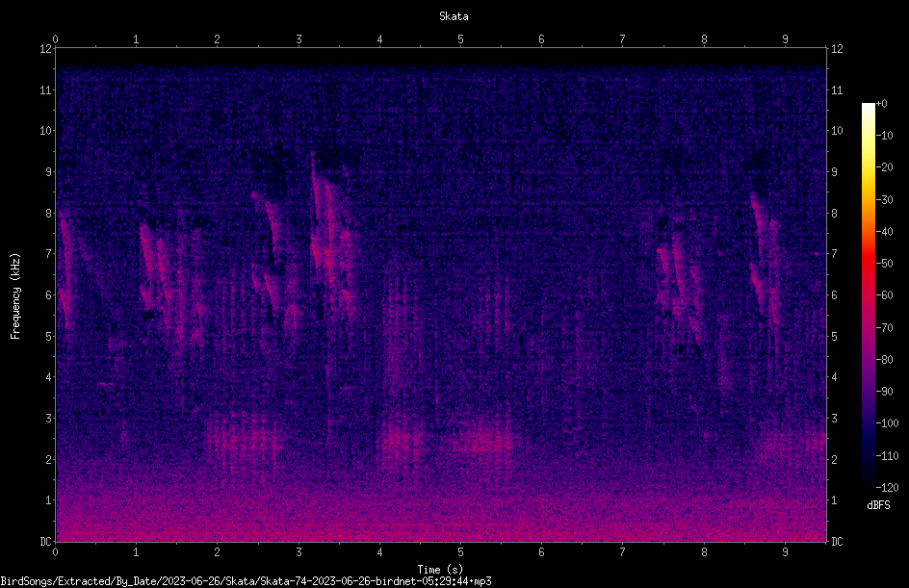Click the '5' tick on the bottom time axis
The image size is (909, 588).
tap(461, 552)
